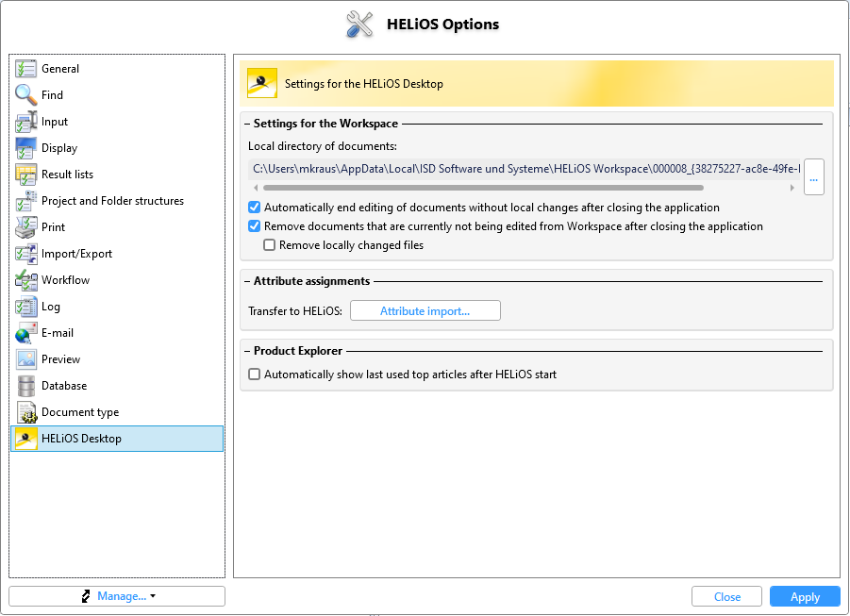Click the Print printer icon
This screenshot has width=850, height=616.
coord(25,227)
